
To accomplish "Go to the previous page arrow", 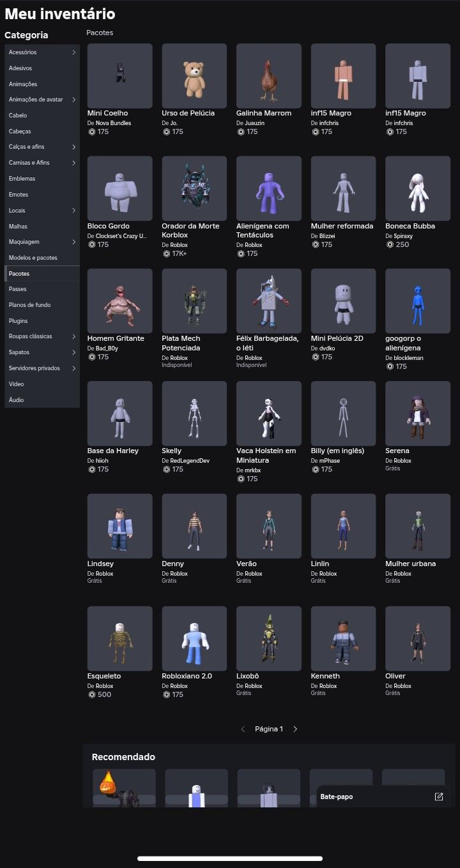I will tap(243, 729).
